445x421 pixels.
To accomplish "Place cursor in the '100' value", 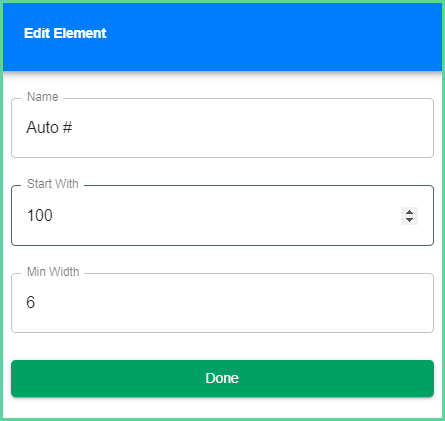I will 40,215.
